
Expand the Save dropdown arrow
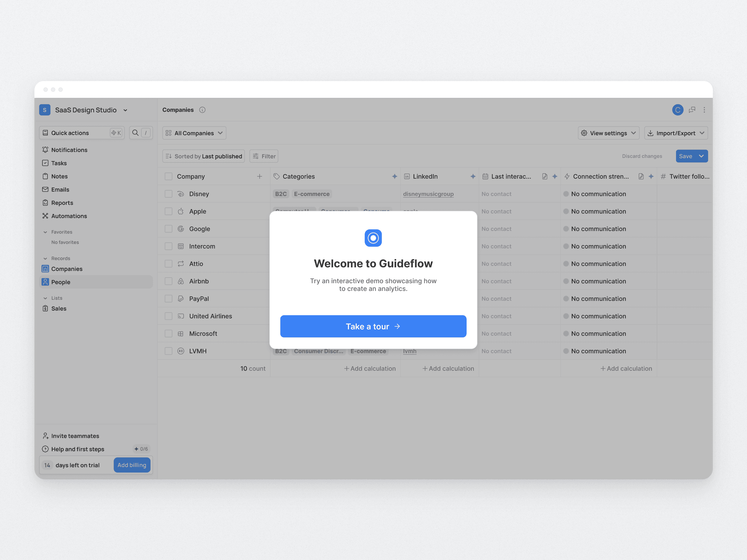coord(702,156)
